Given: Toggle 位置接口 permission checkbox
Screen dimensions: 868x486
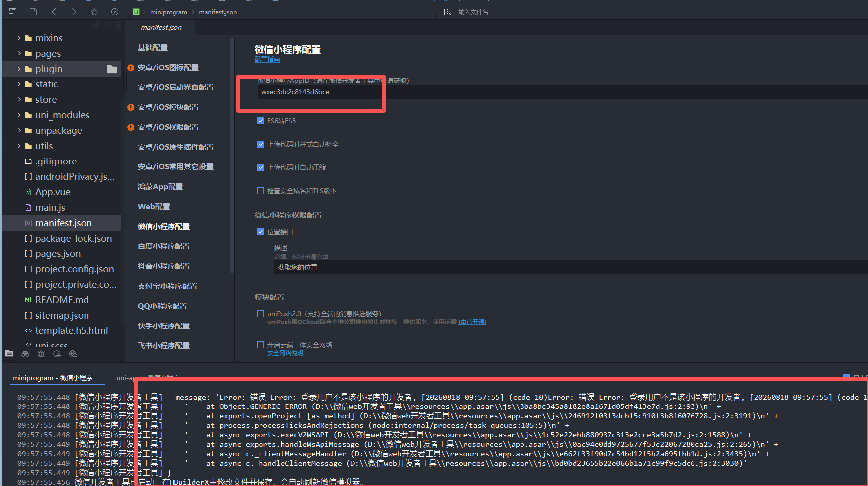Looking at the screenshot, I should point(260,232).
